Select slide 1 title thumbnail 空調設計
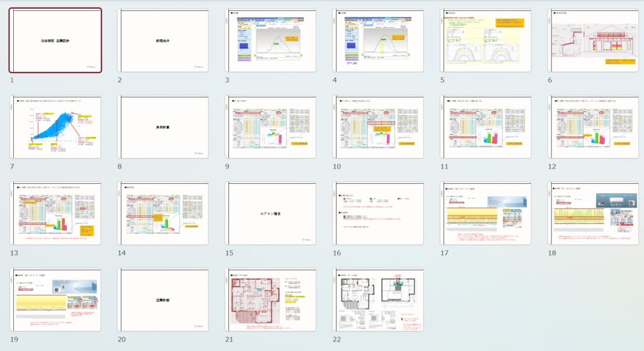 (x=55, y=40)
